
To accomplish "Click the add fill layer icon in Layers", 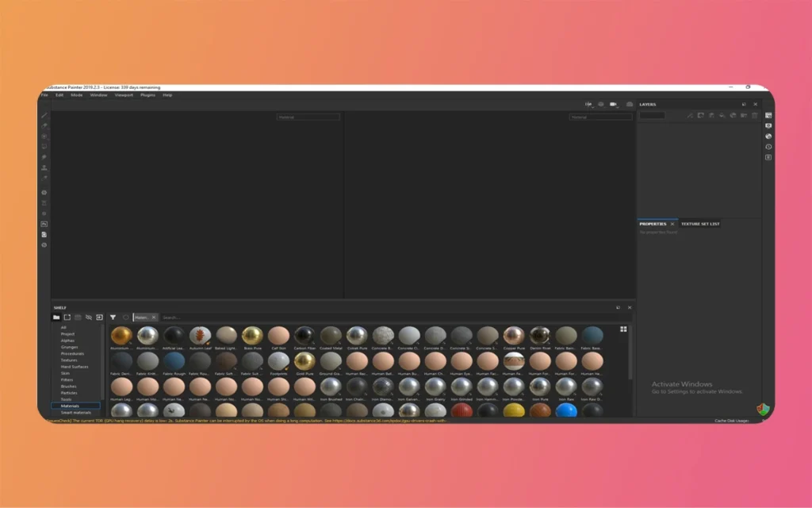I will 701,114.
